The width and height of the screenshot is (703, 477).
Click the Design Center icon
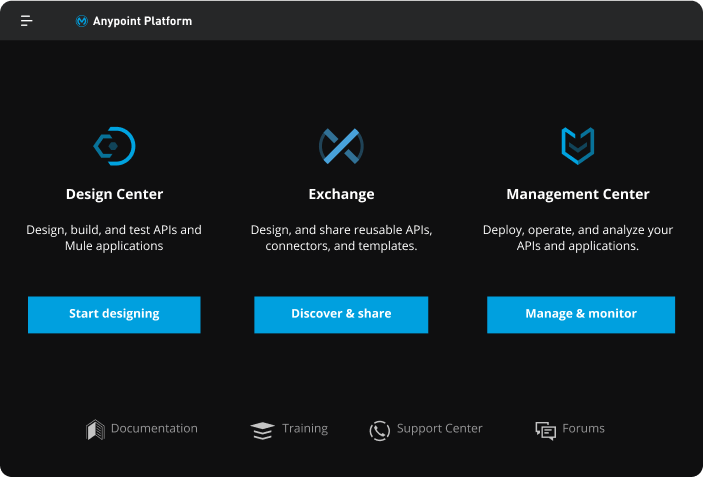114,146
